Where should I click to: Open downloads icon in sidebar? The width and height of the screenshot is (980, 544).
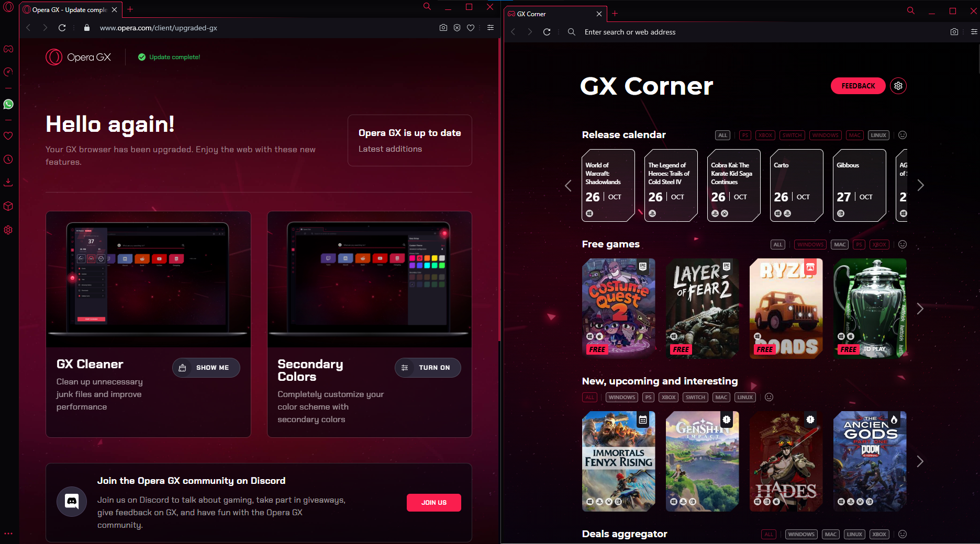[x=8, y=183]
